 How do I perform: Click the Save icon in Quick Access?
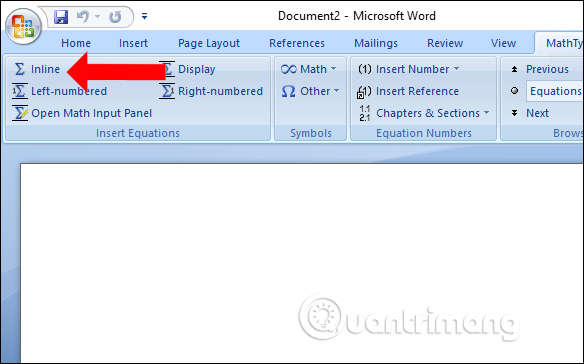[x=61, y=17]
